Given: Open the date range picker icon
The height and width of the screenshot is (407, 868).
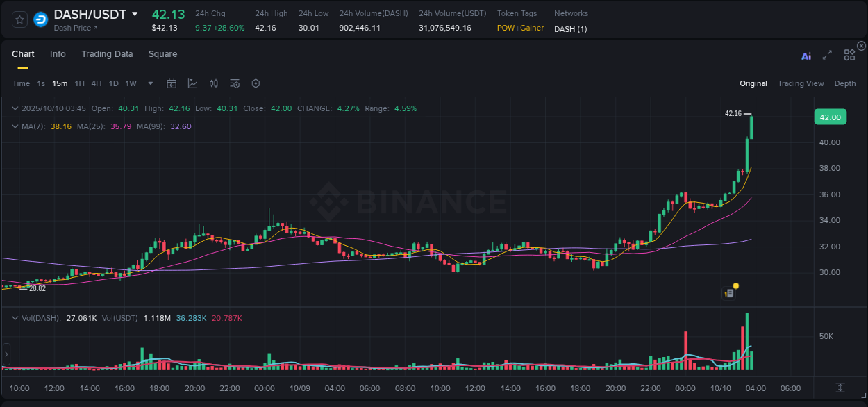Looking at the screenshot, I should (172, 83).
